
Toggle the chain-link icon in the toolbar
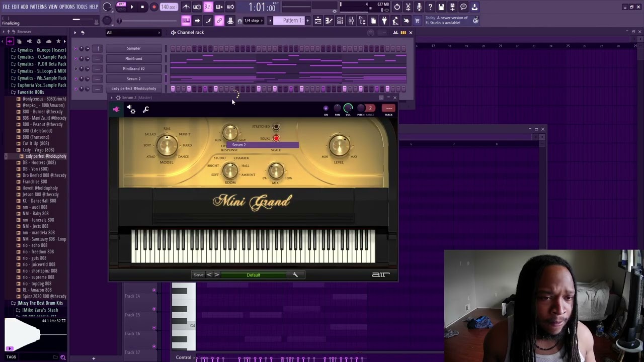pyautogui.click(x=219, y=21)
